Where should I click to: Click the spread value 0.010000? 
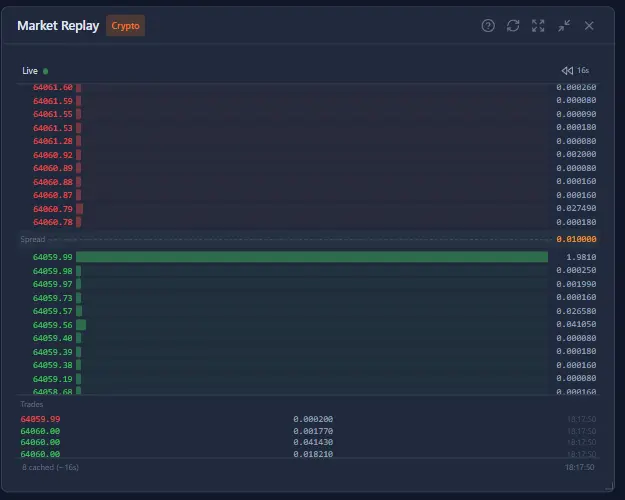[576, 239]
